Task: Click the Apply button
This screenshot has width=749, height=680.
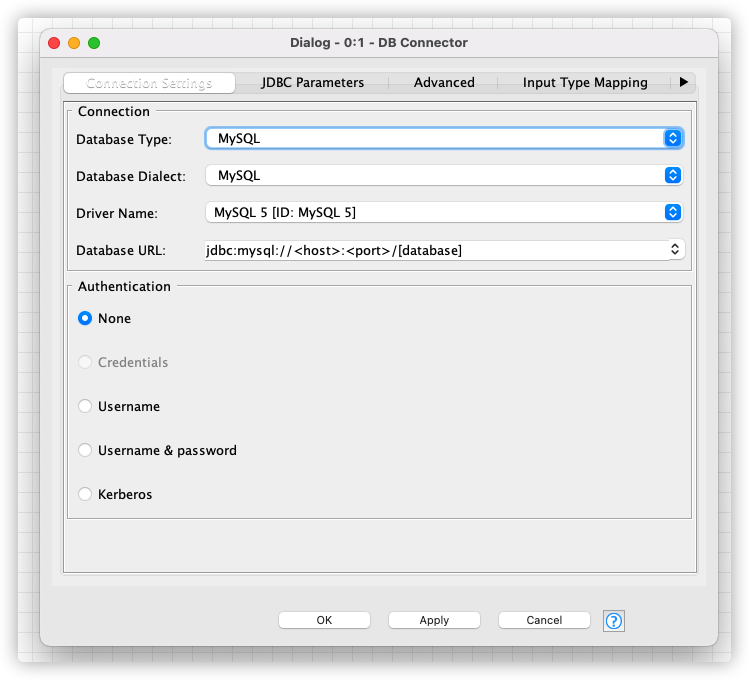Action: [434, 620]
